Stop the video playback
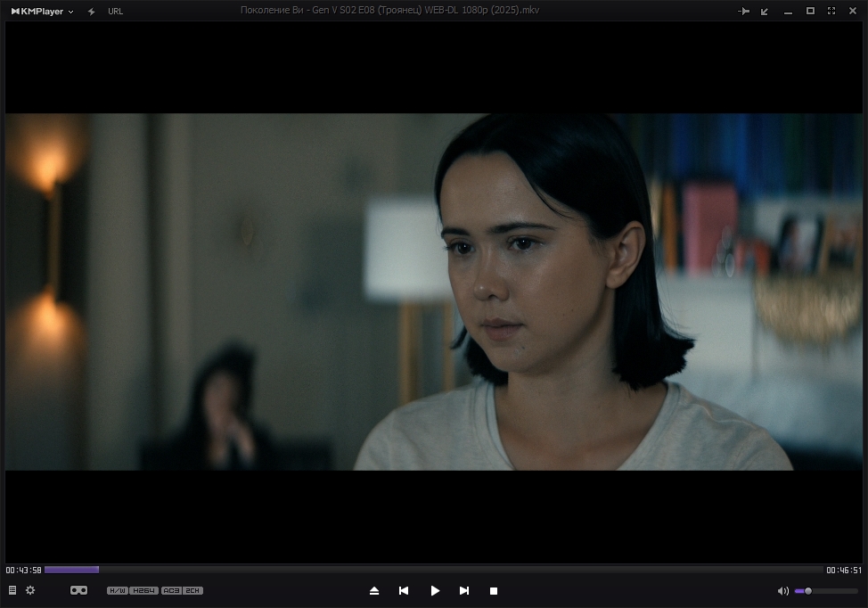The height and width of the screenshot is (608, 868). tap(494, 590)
